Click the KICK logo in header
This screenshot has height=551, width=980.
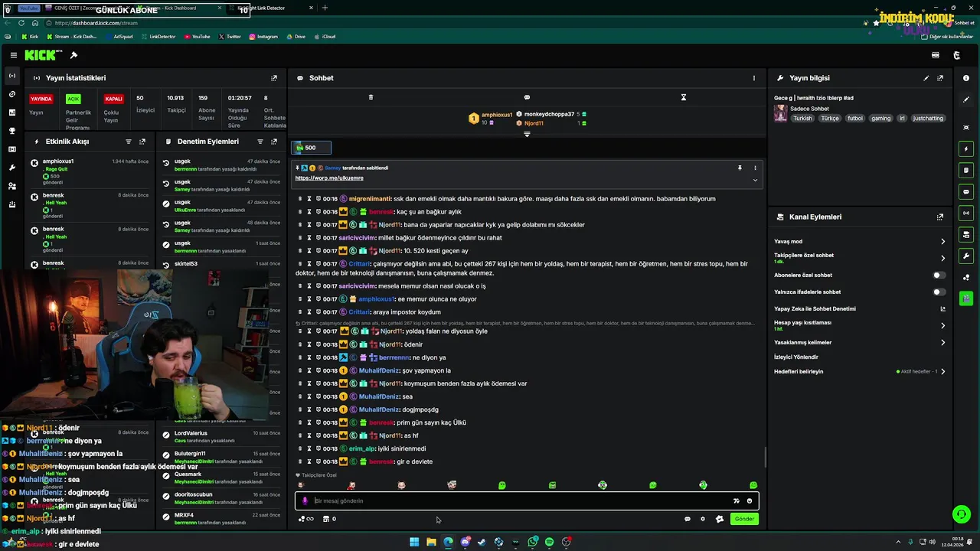(x=40, y=55)
